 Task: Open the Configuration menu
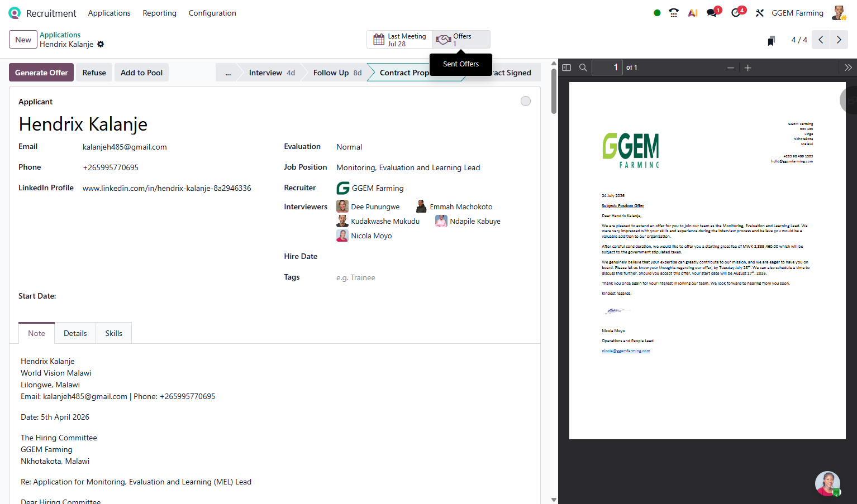(212, 13)
